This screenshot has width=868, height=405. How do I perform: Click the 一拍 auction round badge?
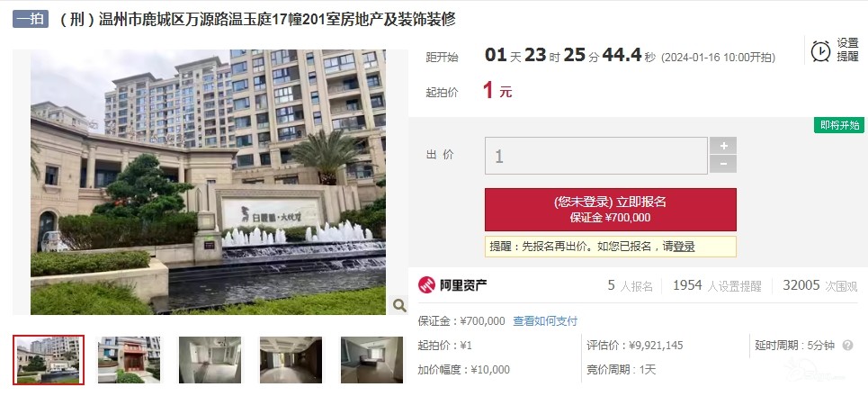31,19
